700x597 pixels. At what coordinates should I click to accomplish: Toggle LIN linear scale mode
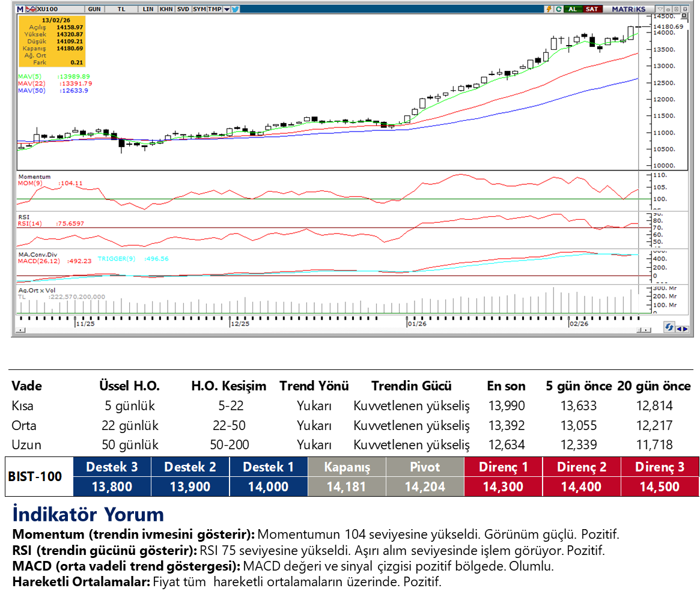tap(148, 9)
